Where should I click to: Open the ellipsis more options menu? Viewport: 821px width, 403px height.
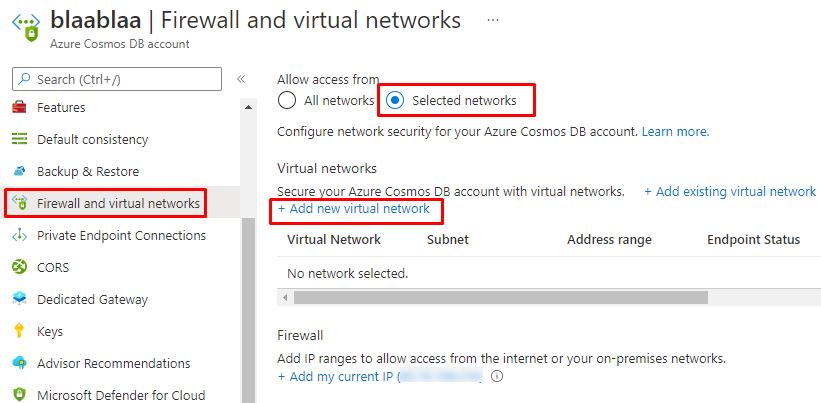pyautogui.click(x=492, y=20)
